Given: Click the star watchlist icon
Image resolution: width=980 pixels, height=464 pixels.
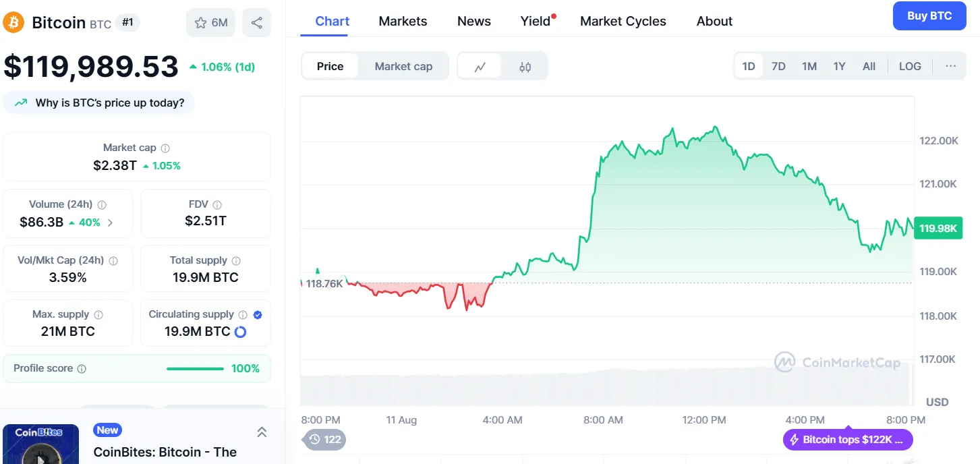Looking at the screenshot, I should tap(200, 23).
